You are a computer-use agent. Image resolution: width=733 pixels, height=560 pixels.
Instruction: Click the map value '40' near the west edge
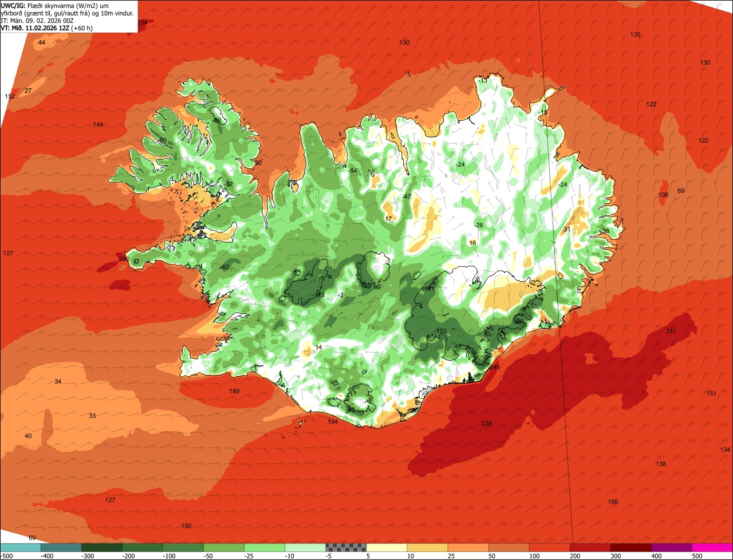pyautogui.click(x=28, y=436)
